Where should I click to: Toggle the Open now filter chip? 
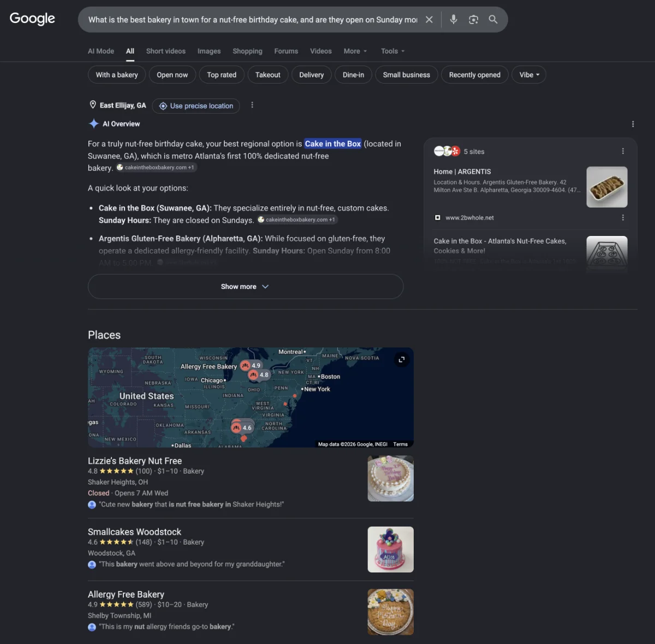point(172,75)
